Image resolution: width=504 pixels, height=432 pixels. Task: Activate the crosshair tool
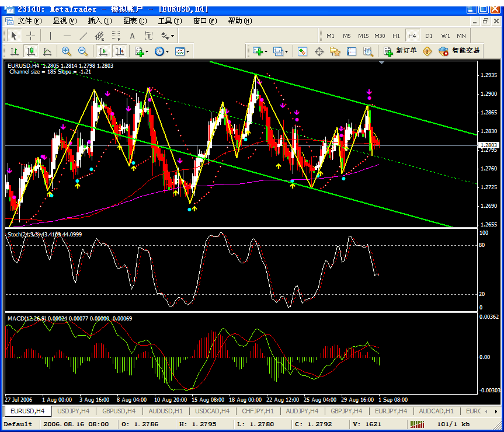30,36
